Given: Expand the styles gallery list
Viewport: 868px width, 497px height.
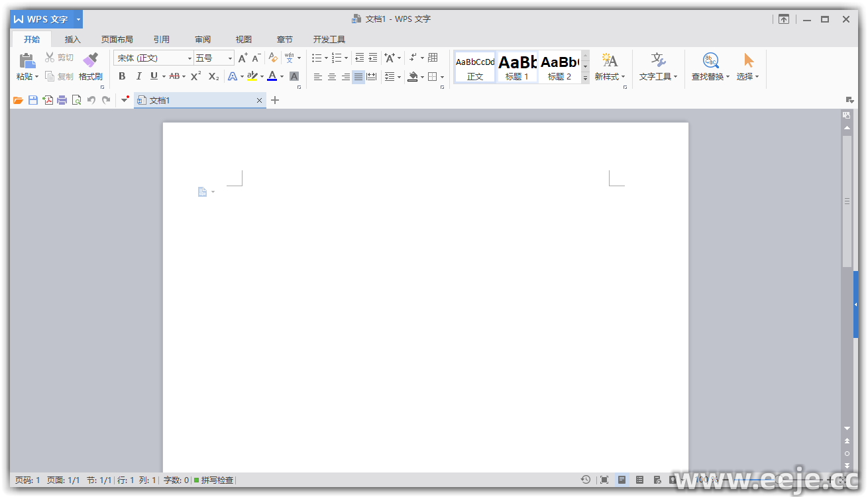Looking at the screenshot, I should (x=585, y=78).
